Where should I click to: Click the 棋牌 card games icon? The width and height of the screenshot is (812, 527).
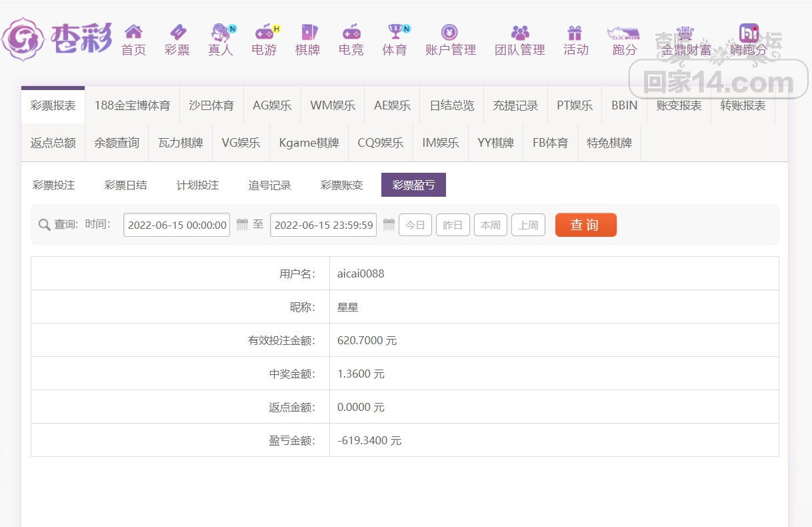(308, 32)
